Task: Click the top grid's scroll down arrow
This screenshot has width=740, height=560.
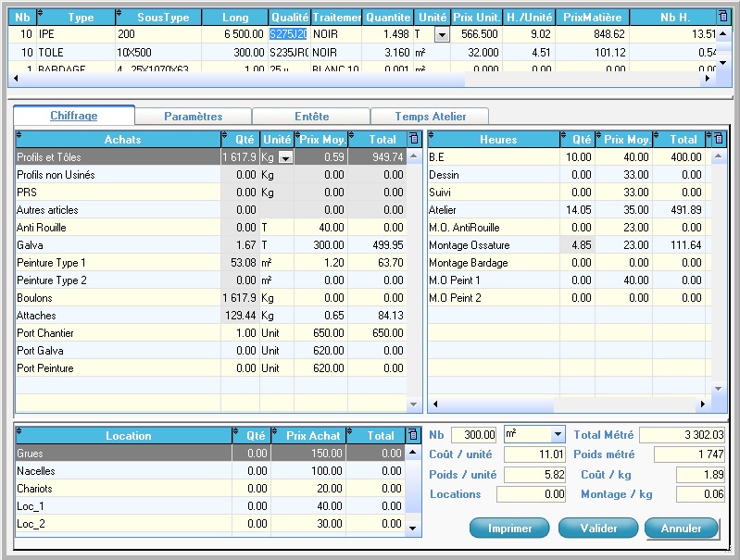Action: pos(723,63)
